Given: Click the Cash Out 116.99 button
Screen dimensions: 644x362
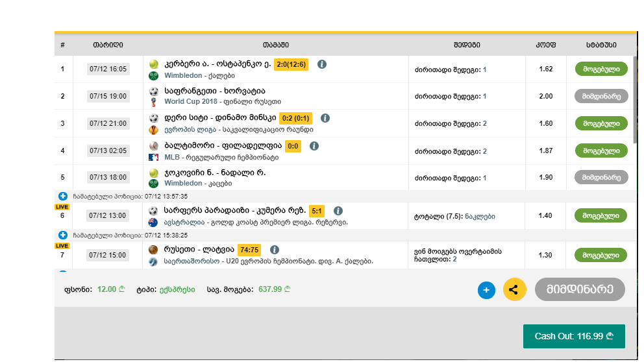Looking at the screenshot, I should pos(574,336).
